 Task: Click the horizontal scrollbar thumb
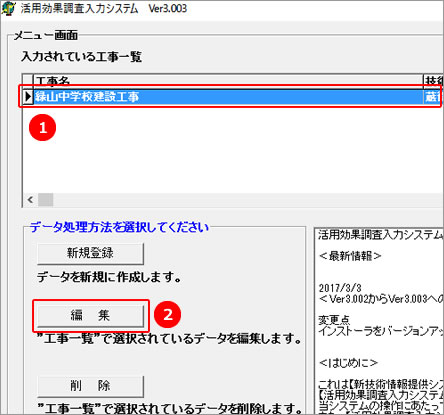(x=45, y=200)
